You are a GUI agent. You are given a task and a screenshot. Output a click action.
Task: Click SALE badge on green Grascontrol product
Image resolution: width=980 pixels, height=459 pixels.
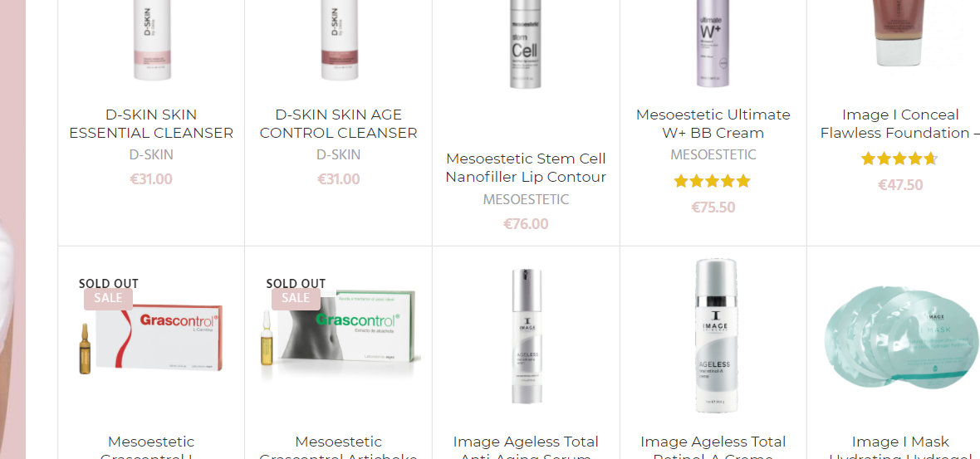tap(296, 299)
